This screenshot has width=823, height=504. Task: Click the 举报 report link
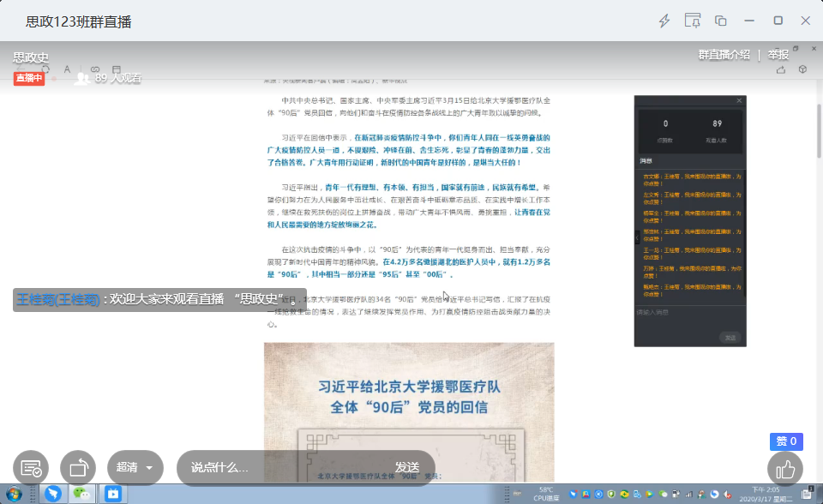(x=778, y=54)
